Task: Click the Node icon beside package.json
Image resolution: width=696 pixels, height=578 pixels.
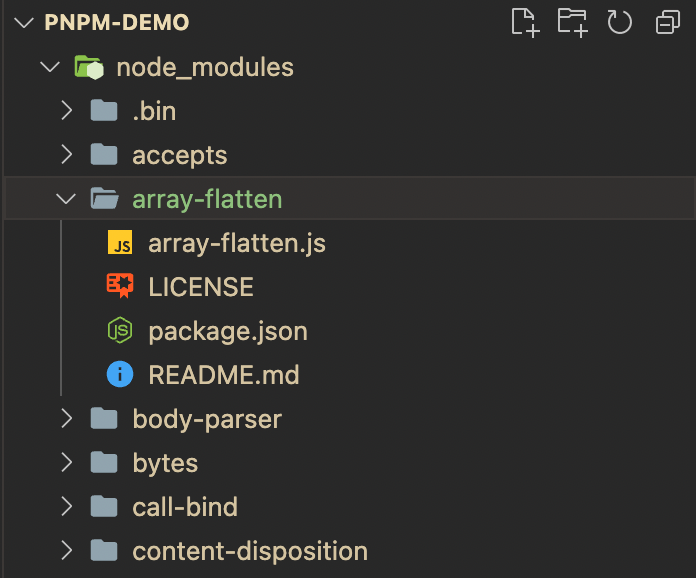Action: (x=120, y=330)
